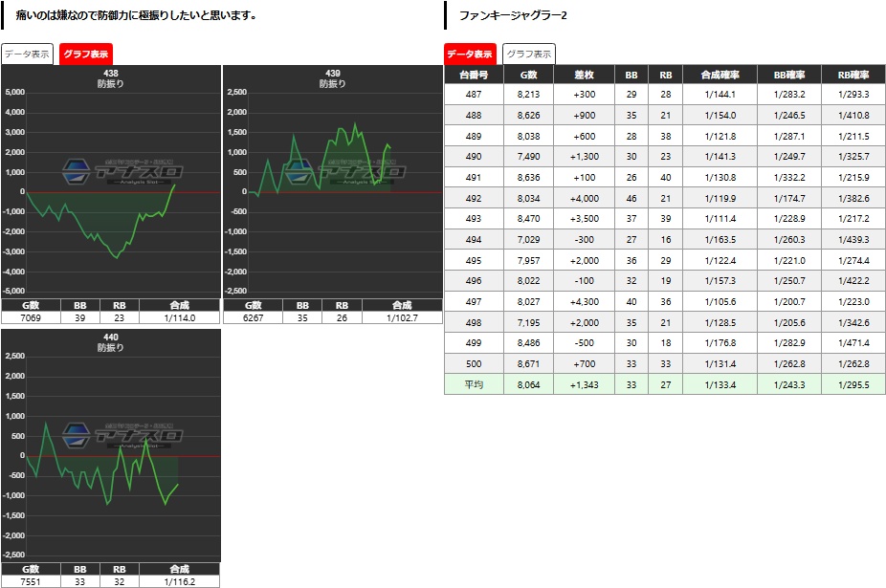Select machine number 497 cell
This screenshot has height=588, width=886.
tap(474, 301)
